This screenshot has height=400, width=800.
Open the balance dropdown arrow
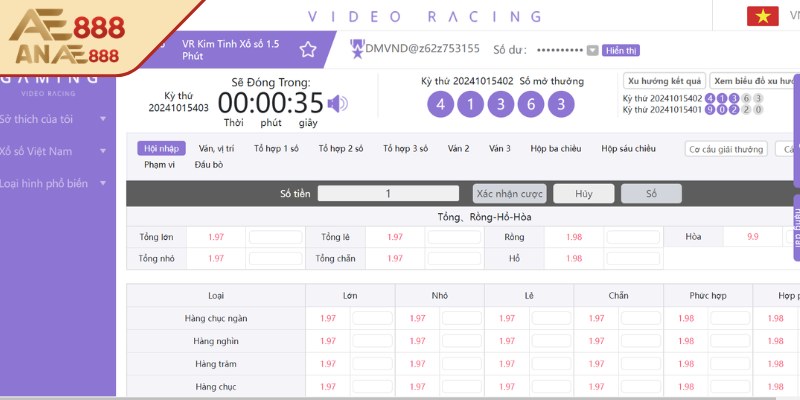click(593, 51)
